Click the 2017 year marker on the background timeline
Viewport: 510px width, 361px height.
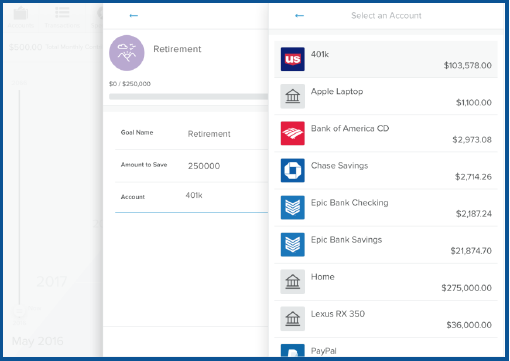point(52,282)
